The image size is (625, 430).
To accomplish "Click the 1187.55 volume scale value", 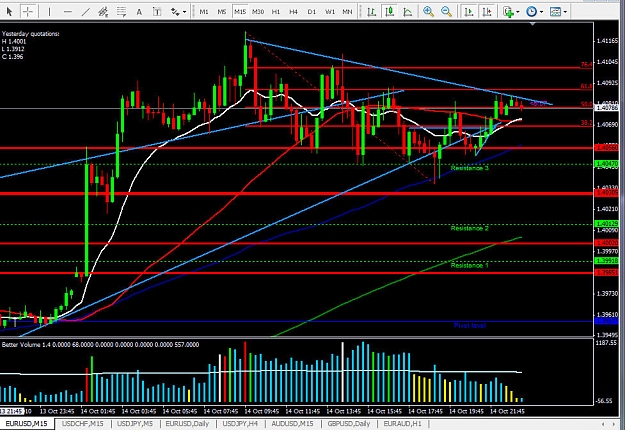I will (x=607, y=343).
